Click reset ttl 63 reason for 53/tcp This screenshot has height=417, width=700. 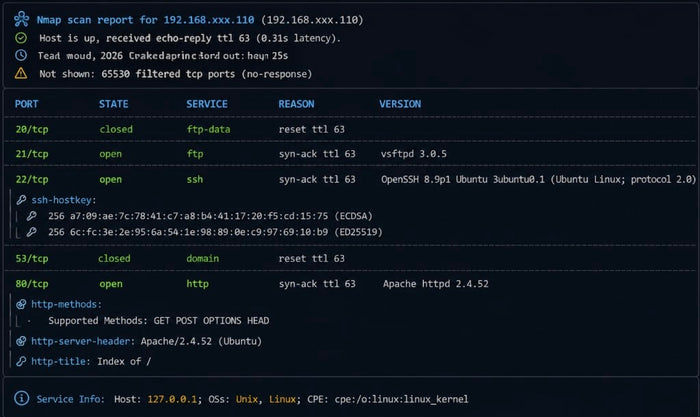click(x=312, y=259)
